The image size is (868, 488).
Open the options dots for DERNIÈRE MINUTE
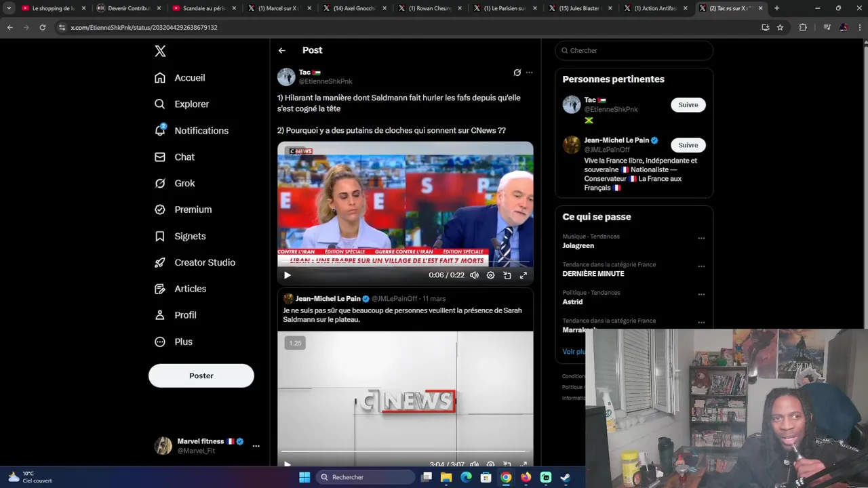(x=701, y=266)
